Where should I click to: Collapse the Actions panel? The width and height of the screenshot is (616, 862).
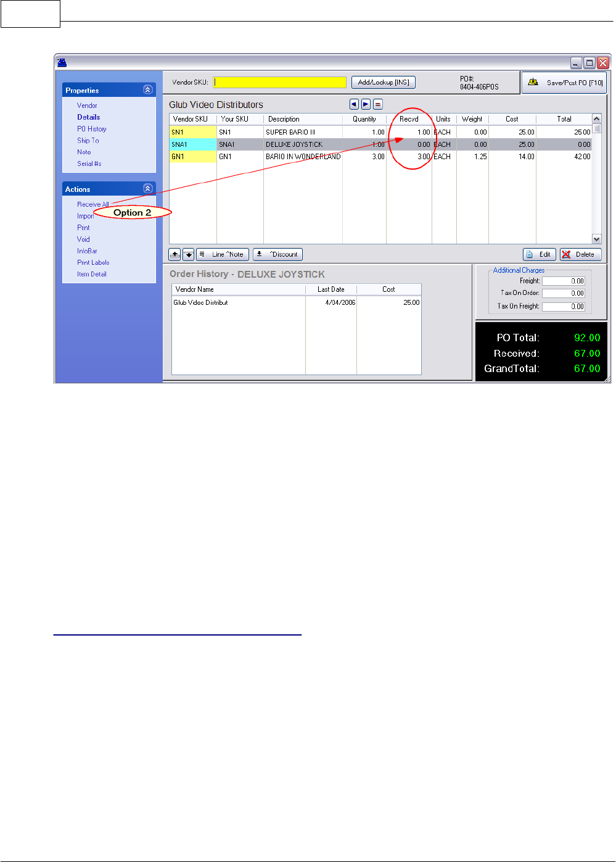(x=147, y=189)
